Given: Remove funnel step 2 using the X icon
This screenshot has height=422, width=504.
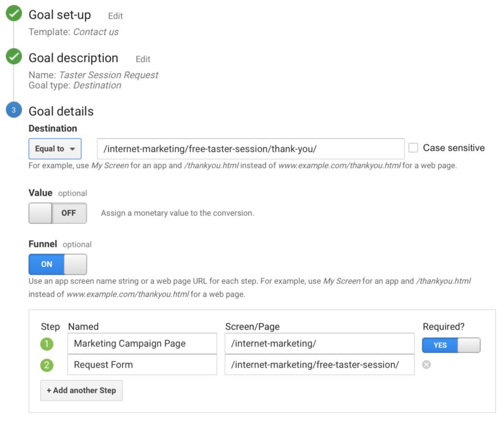Looking at the screenshot, I should tap(426, 365).
